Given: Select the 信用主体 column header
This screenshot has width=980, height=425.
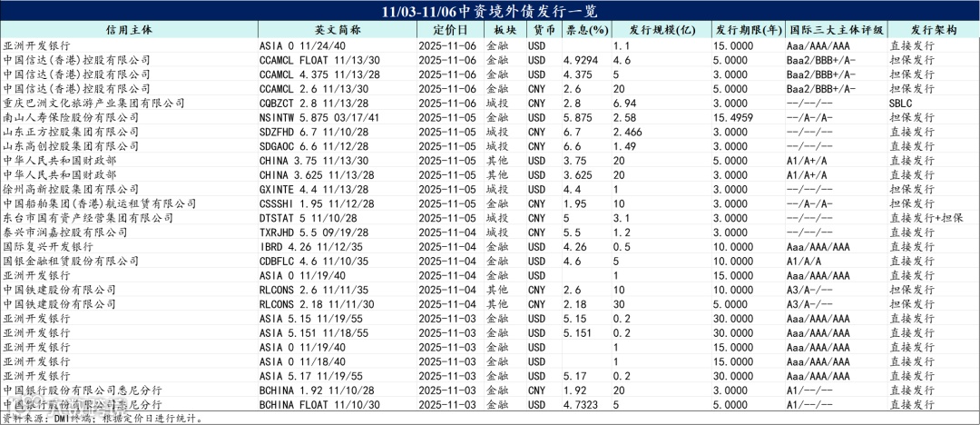Looking at the screenshot, I should pyautogui.click(x=130, y=29).
